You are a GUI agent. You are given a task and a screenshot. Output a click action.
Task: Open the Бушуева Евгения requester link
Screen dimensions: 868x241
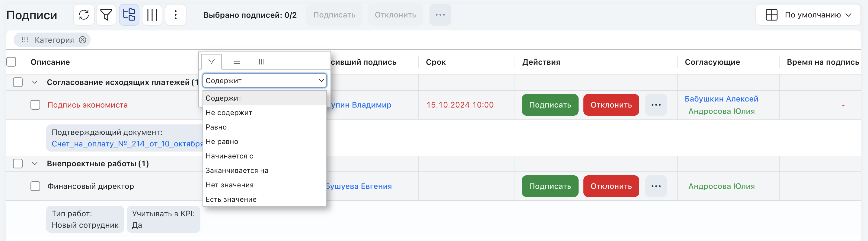click(359, 186)
